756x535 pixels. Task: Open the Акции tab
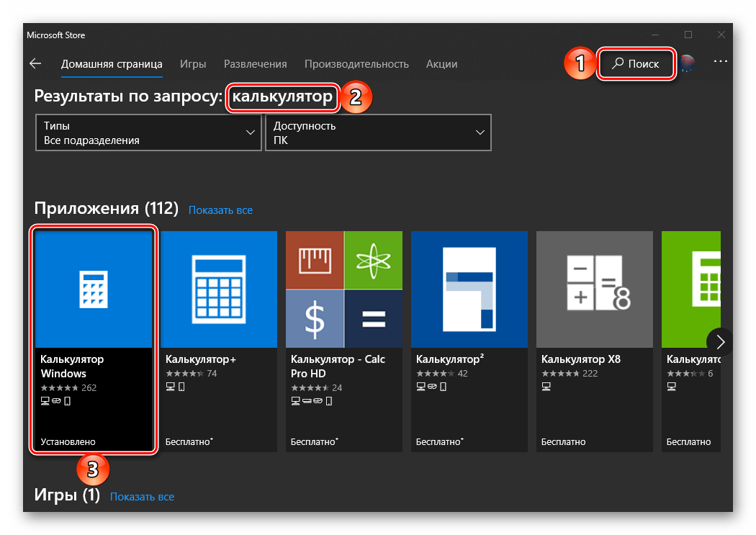coord(441,64)
